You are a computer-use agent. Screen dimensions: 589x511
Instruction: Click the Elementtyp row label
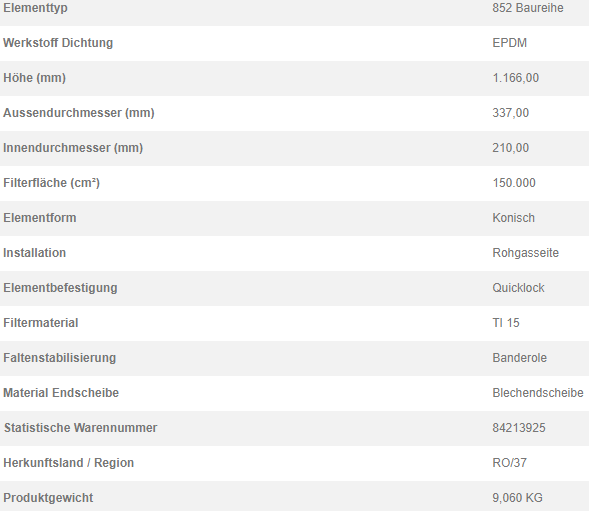tap(35, 8)
